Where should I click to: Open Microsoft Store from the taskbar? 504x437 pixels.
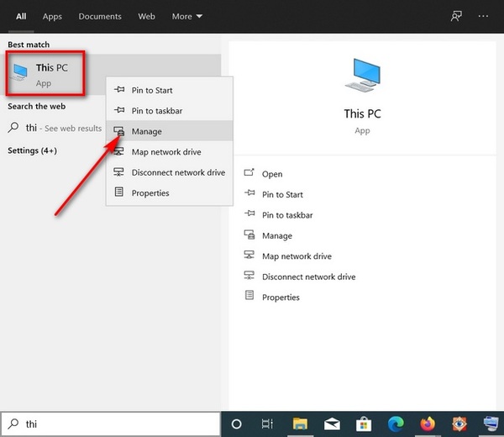tap(364, 424)
